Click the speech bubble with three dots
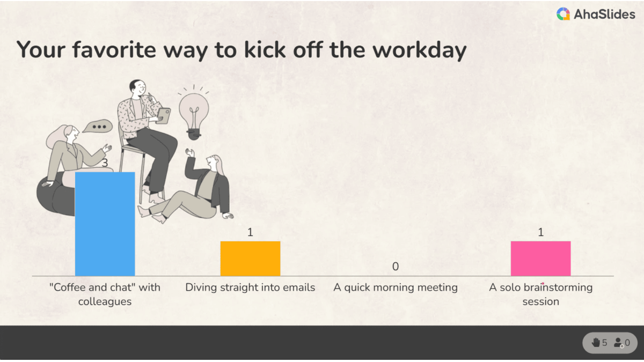The height and width of the screenshot is (362, 644). [x=98, y=127]
